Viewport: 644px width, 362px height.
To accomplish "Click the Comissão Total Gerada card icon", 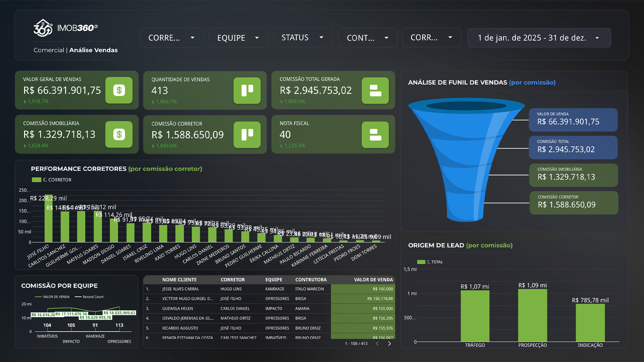I will click(x=375, y=90).
